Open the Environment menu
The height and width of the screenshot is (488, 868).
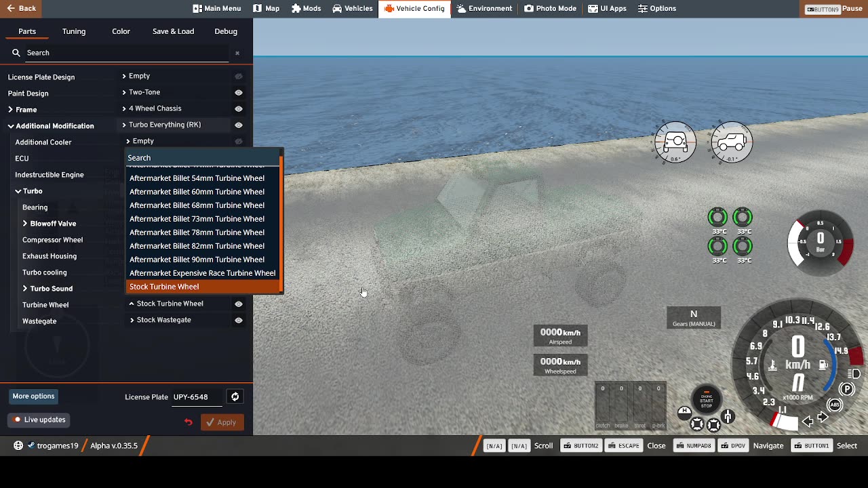click(x=484, y=8)
